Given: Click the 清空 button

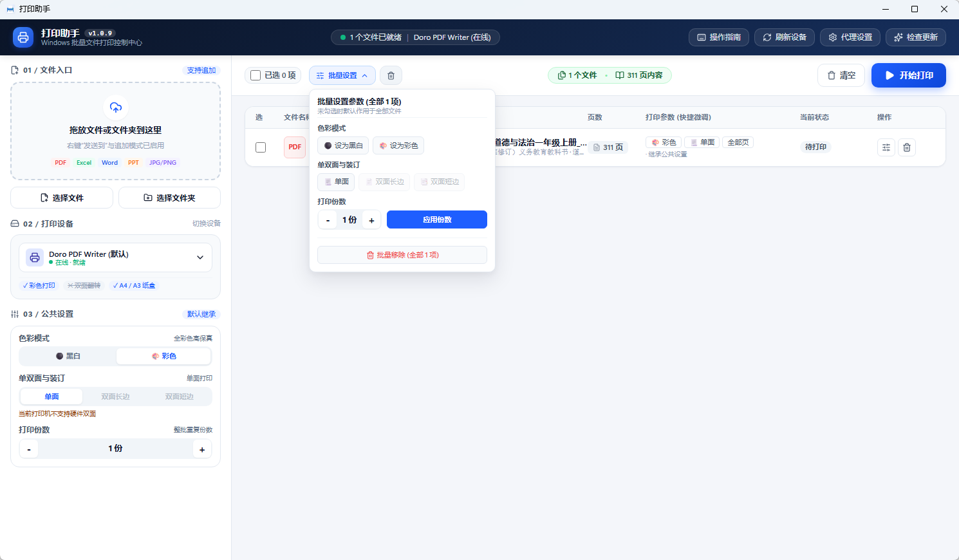Looking at the screenshot, I should point(841,75).
